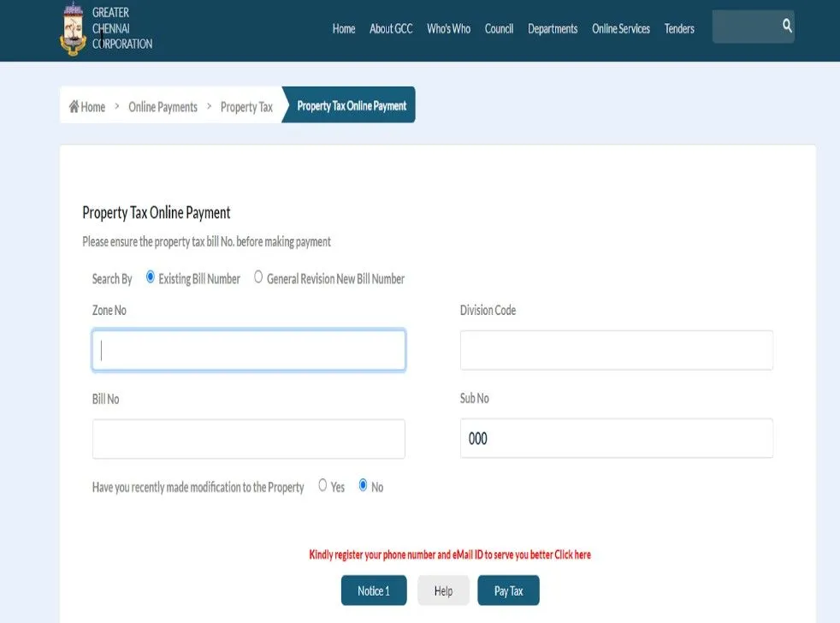
Task: Select the Existing Bill Number option
Action: [151, 276]
